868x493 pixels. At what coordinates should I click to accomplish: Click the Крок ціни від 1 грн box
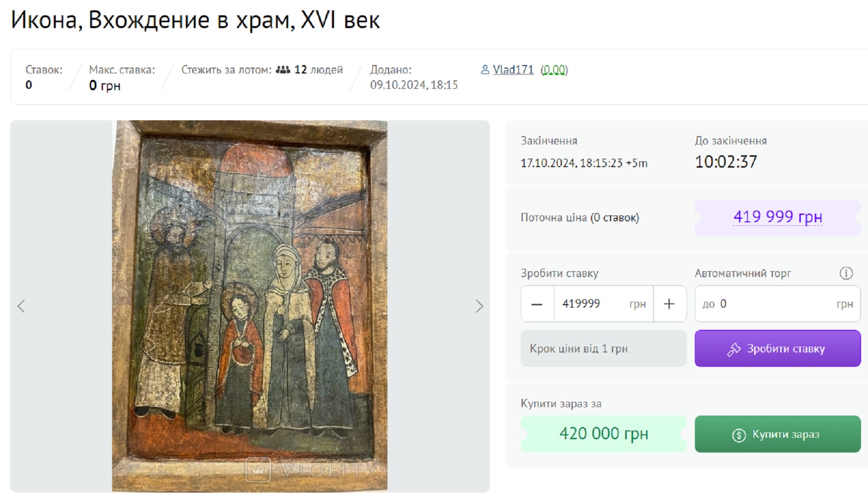coord(604,349)
